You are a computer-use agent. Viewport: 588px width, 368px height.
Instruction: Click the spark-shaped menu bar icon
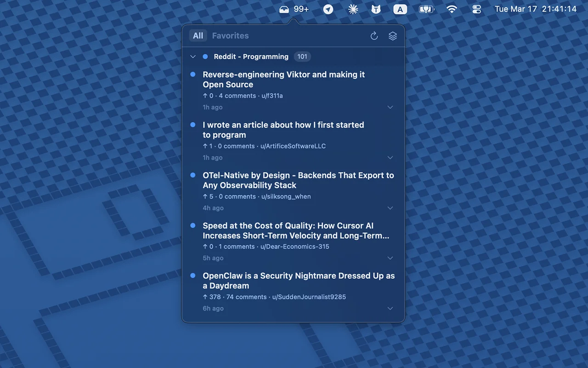click(353, 9)
